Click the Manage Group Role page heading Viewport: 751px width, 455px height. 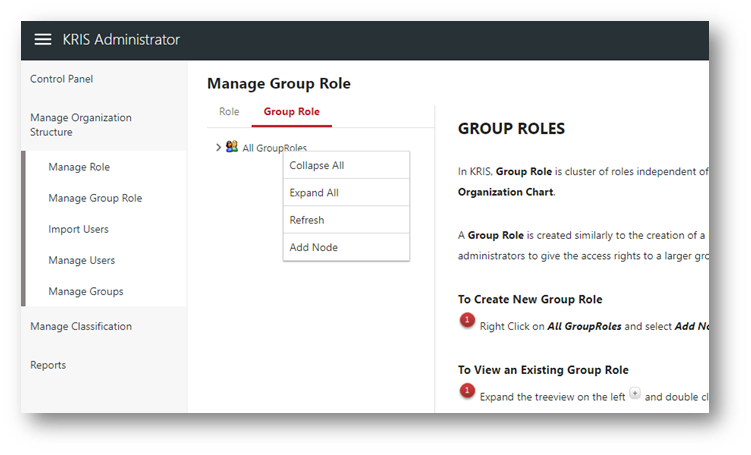279,83
